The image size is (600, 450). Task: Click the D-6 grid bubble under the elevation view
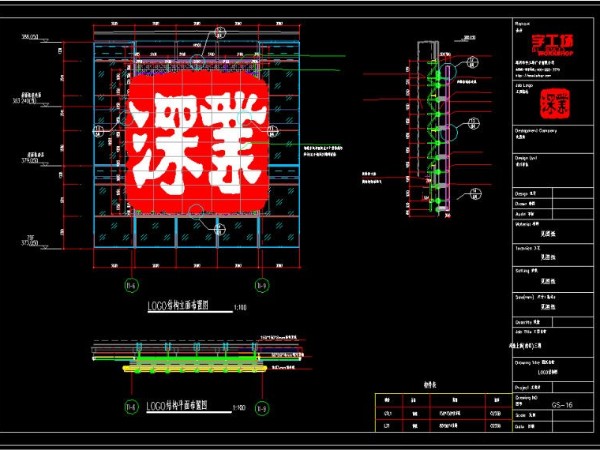(132, 285)
